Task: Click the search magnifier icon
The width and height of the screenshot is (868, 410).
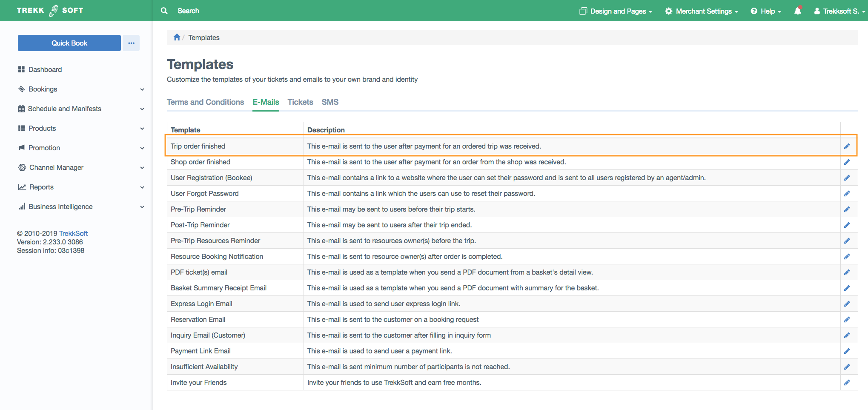Action: (164, 11)
